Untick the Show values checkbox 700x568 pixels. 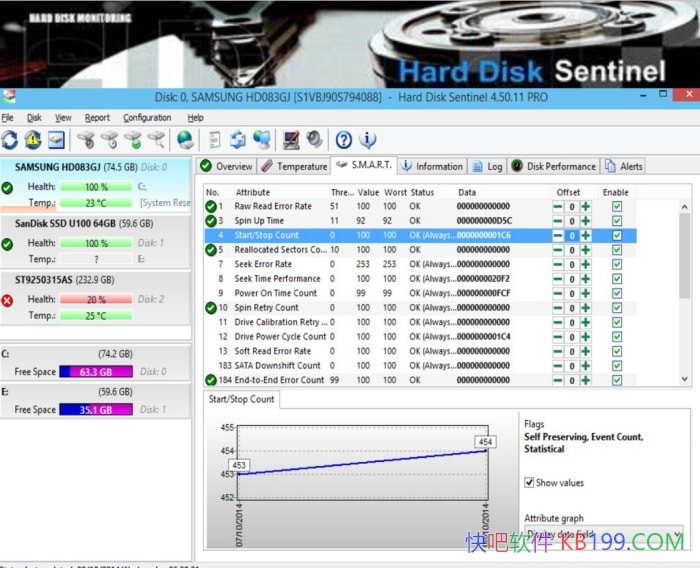pos(530,482)
